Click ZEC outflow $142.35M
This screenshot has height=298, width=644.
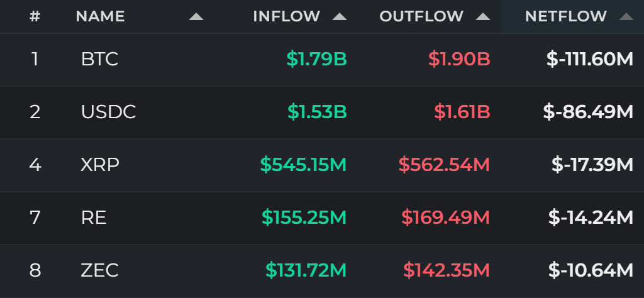pos(447,270)
